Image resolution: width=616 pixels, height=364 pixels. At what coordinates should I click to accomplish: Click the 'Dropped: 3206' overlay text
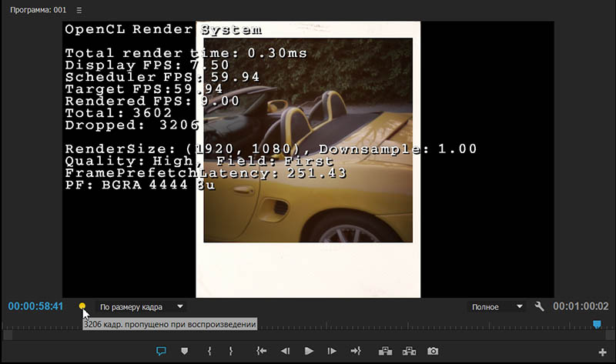click(132, 125)
